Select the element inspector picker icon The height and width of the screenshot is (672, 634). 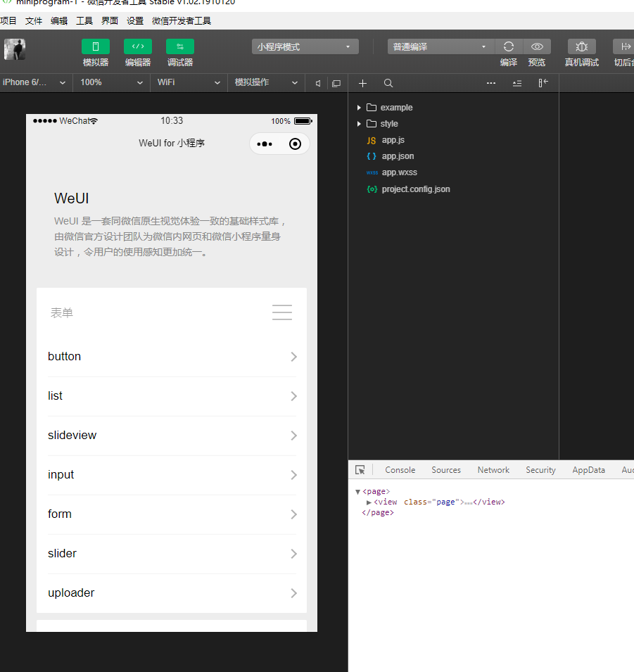pos(360,470)
